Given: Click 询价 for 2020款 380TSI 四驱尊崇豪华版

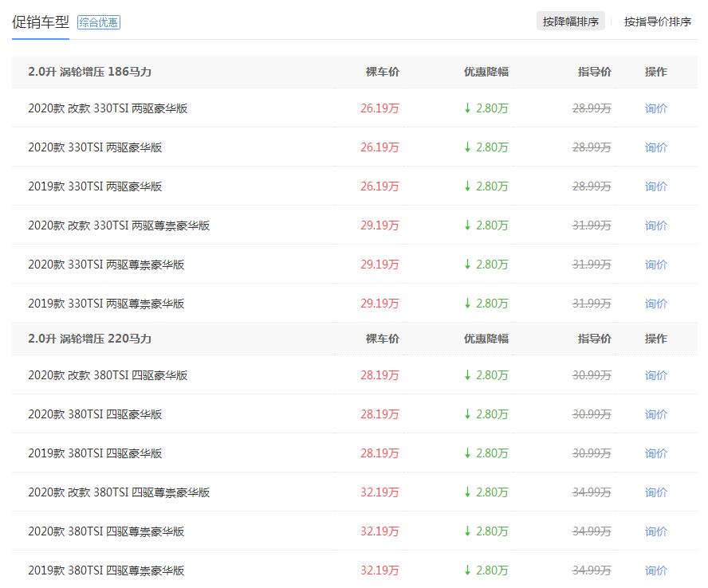Looking at the screenshot, I should point(656,531).
